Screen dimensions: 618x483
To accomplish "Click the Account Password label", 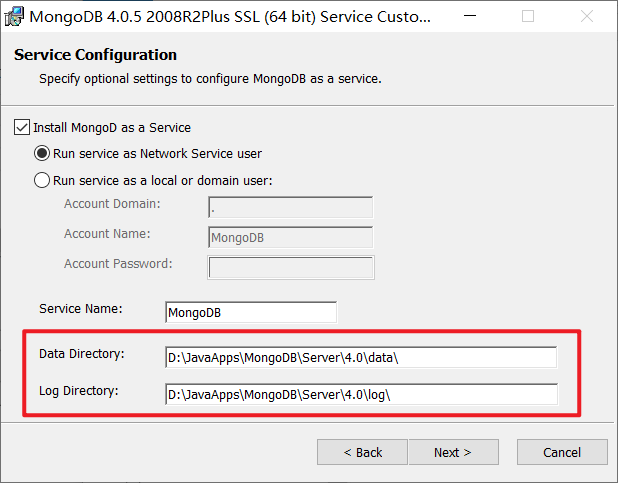I will tap(118, 264).
